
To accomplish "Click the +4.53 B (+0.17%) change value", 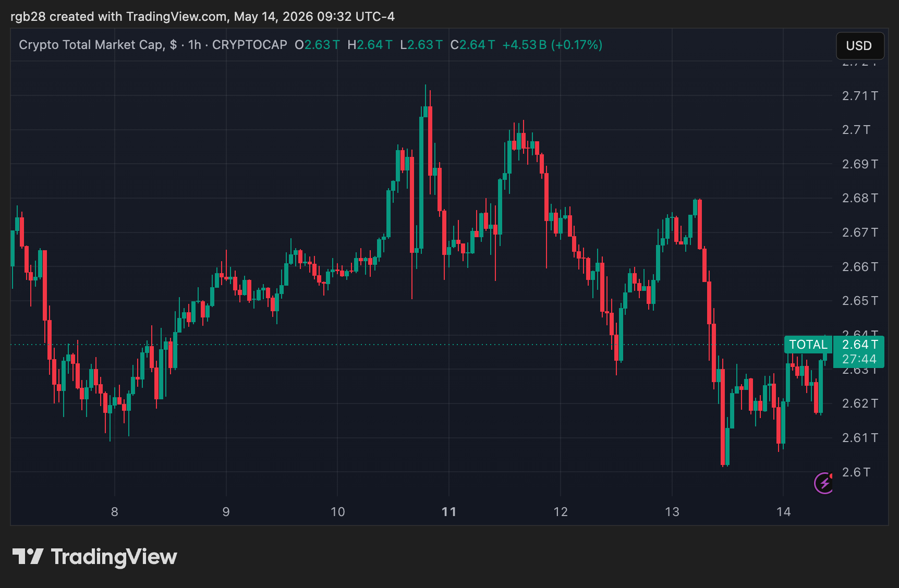I will click(552, 45).
